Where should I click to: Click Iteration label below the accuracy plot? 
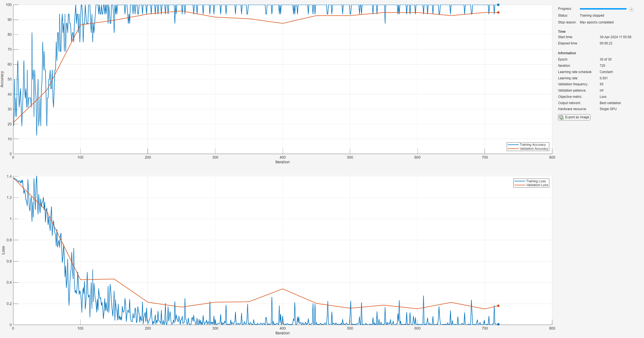[x=282, y=162]
